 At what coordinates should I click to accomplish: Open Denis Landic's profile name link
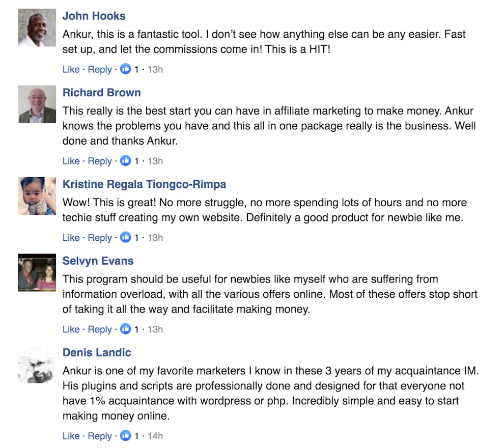pyautogui.click(x=97, y=352)
